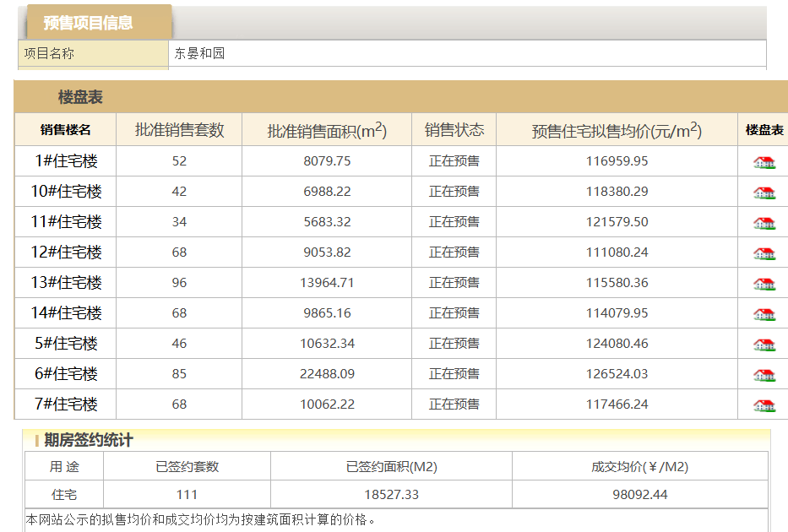Open the 6#住宅楼 building entry
The image size is (788, 532).
tap(66, 374)
